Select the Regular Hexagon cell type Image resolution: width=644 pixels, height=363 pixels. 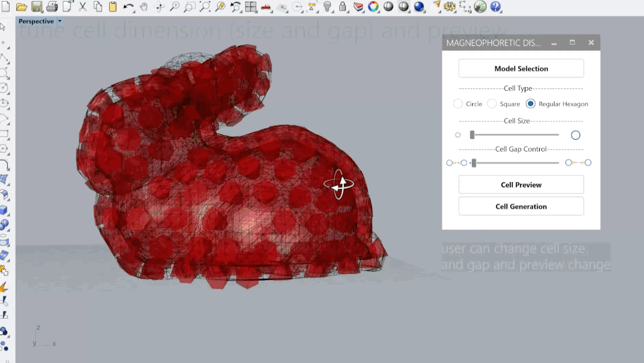click(x=530, y=104)
